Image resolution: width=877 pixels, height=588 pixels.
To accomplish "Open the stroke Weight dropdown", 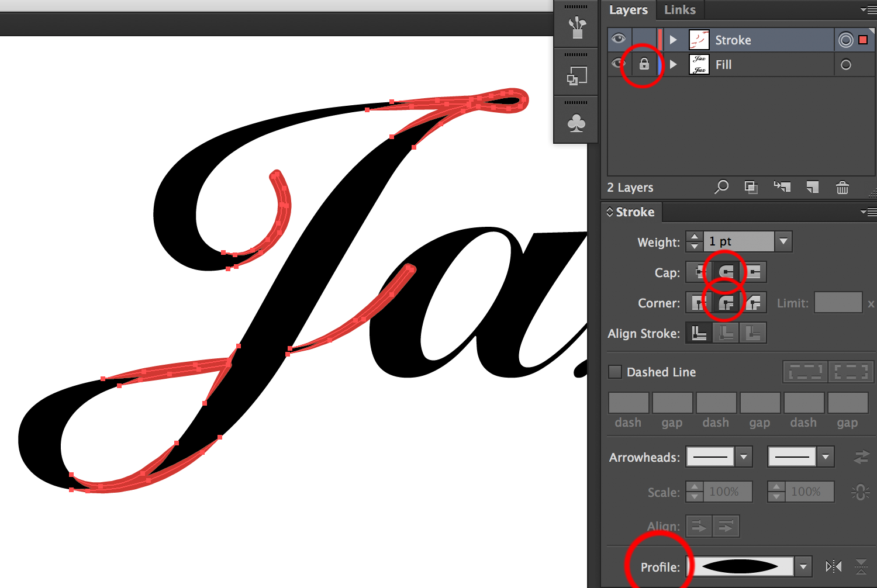I will (x=783, y=241).
